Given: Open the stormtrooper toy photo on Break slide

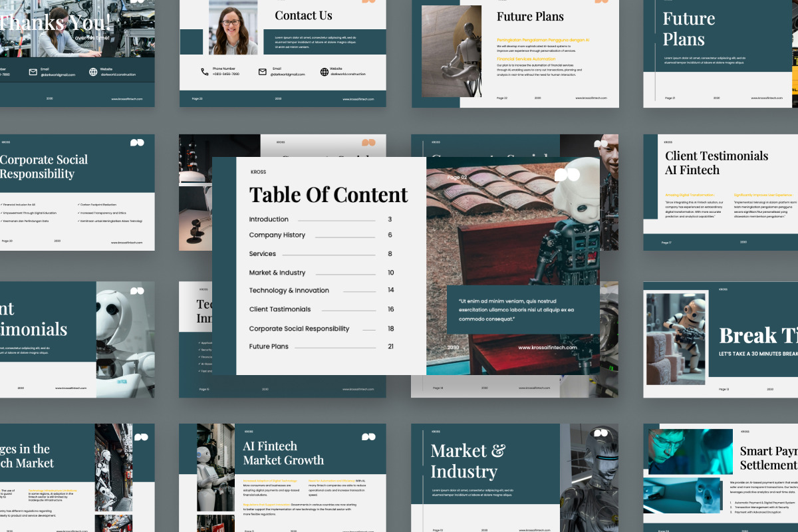Looking at the screenshot, I should 677,339.
